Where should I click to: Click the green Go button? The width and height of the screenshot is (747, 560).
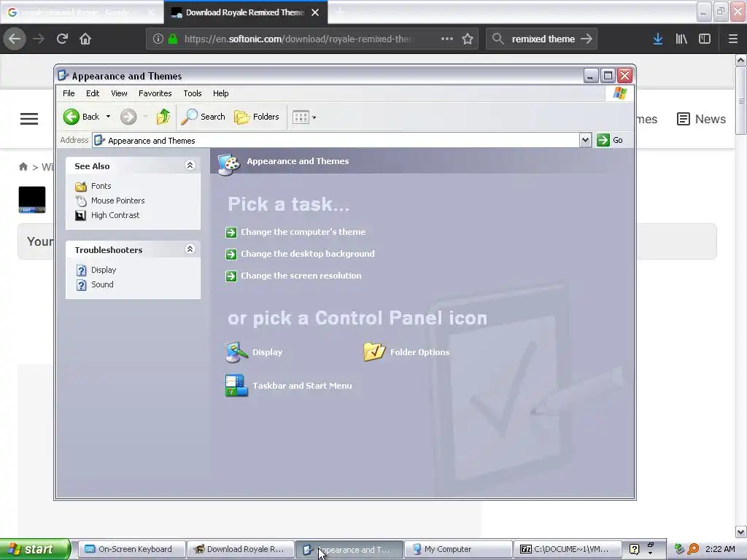(x=610, y=140)
